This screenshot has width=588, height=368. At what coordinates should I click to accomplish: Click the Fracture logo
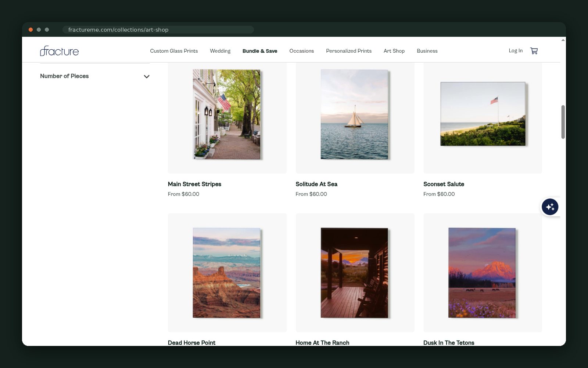[59, 51]
